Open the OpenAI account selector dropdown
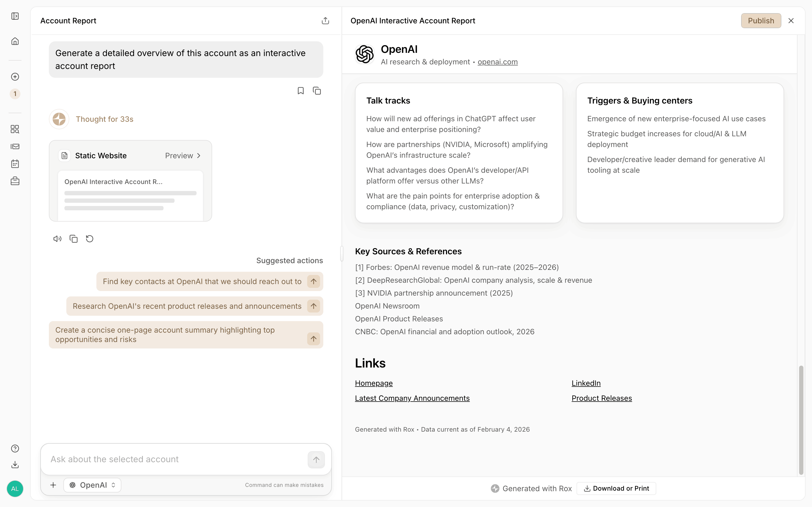The height and width of the screenshot is (507, 812). click(x=92, y=485)
